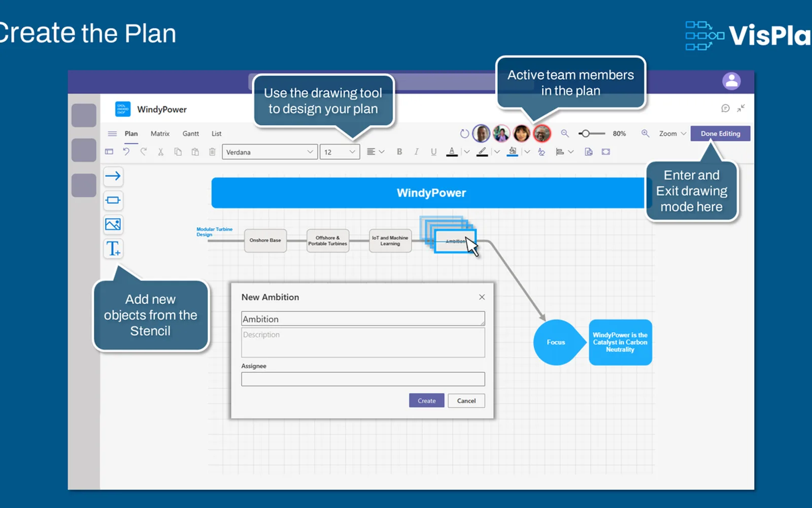Click the paste clipboard icon

click(195, 151)
